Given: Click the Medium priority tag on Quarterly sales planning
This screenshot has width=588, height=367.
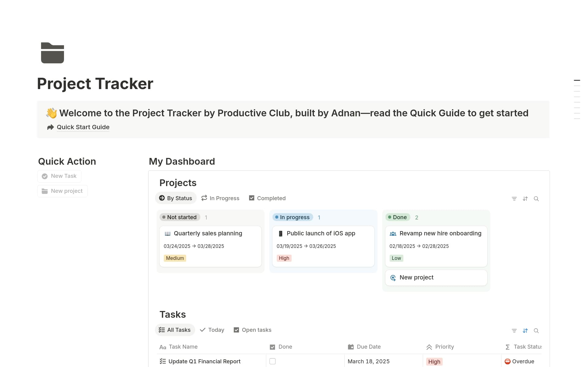Looking at the screenshot, I should pos(175,258).
